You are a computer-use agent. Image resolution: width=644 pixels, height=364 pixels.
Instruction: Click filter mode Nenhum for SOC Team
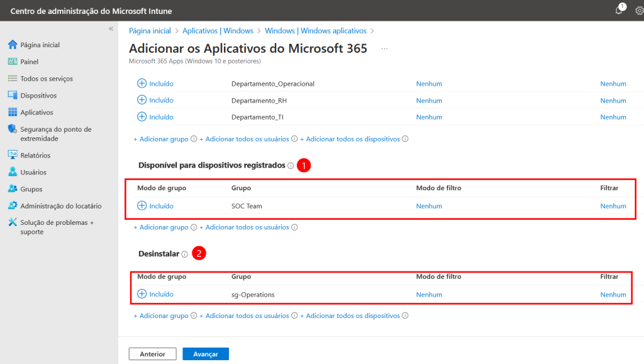(x=429, y=206)
